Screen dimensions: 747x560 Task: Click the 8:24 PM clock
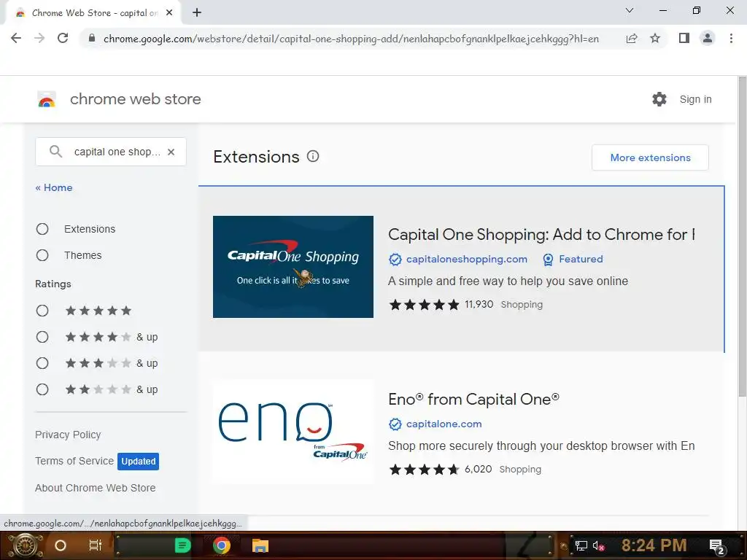click(x=654, y=545)
